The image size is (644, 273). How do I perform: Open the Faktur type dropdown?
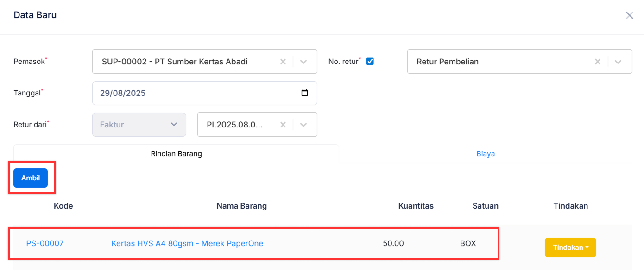tap(139, 124)
